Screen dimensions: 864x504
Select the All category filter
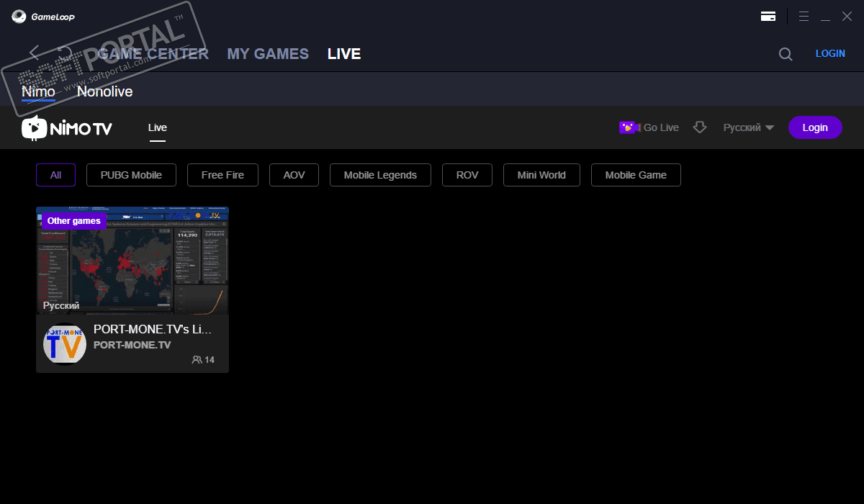[x=56, y=175]
